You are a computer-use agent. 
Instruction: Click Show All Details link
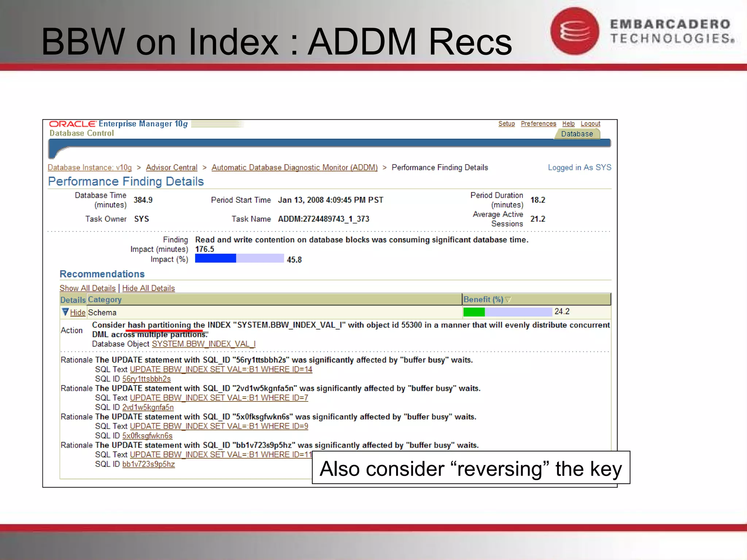click(88, 288)
